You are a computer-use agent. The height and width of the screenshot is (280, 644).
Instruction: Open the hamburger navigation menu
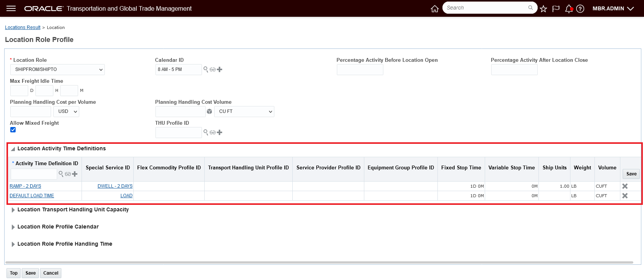(x=11, y=8)
